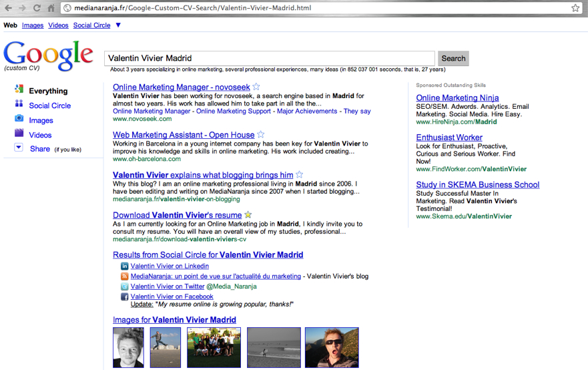Open the browser home page icon
This screenshot has height=370, width=588.
tap(51, 8)
